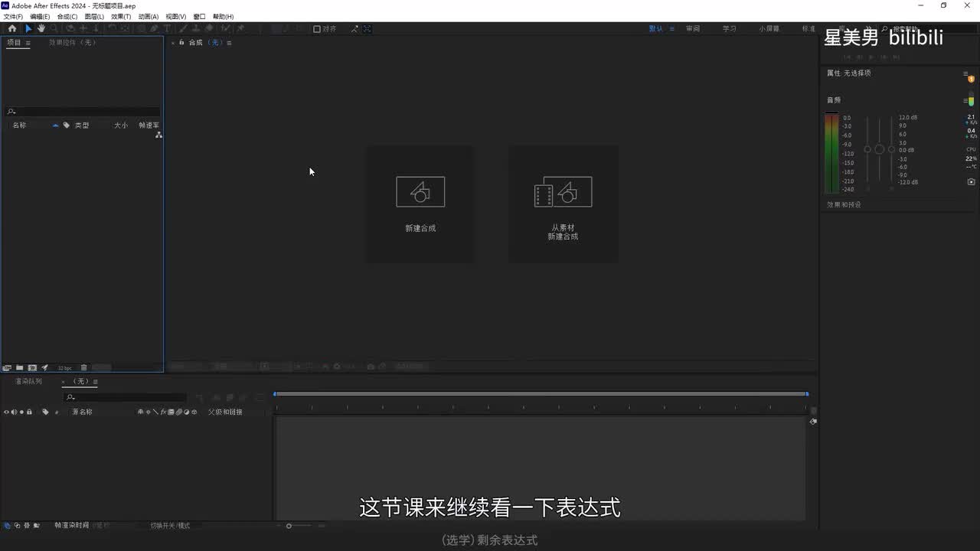Screen dimensions: 980x551
Task: Open the 属性 panel menu icon
Action: click(x=966, y=73)
